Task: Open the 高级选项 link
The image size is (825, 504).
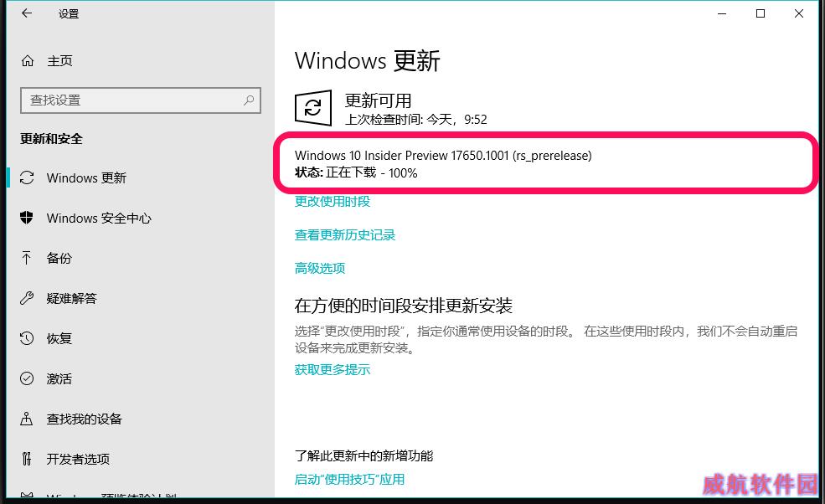Action: point(320,268)
